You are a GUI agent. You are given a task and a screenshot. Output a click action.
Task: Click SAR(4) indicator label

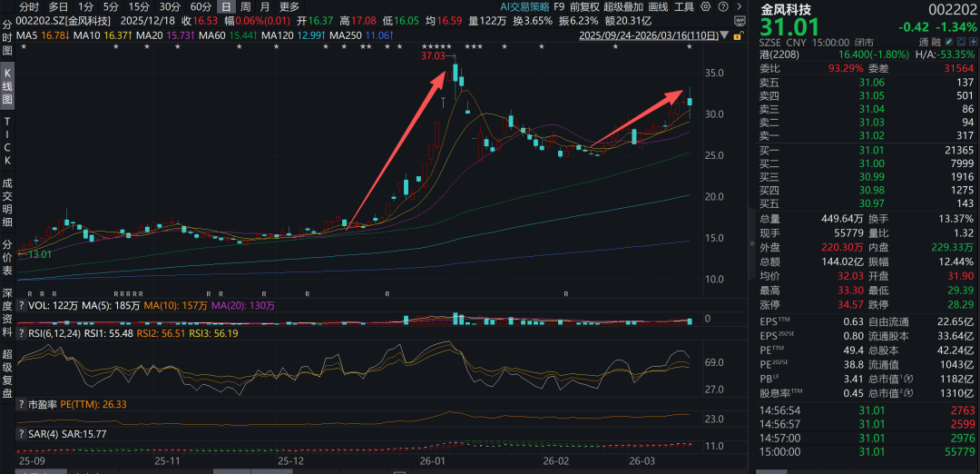click(44, 433)
